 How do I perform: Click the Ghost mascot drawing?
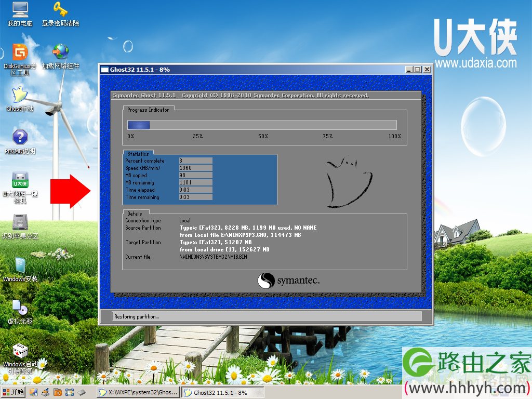[350, 182]
